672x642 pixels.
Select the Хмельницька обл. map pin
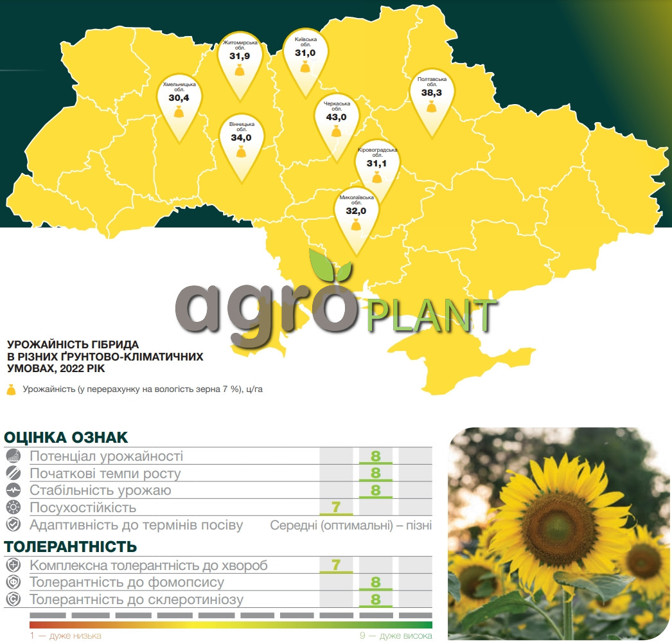[x=179, y=107]
